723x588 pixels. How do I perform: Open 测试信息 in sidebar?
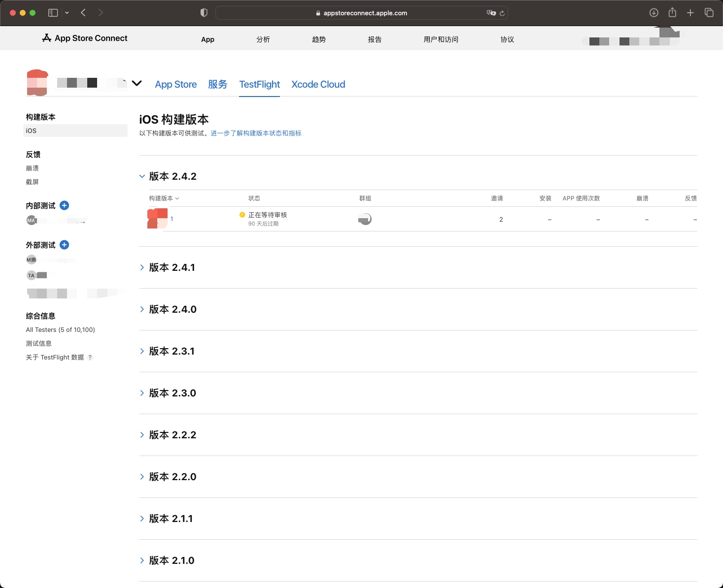(x=38, y=344)
